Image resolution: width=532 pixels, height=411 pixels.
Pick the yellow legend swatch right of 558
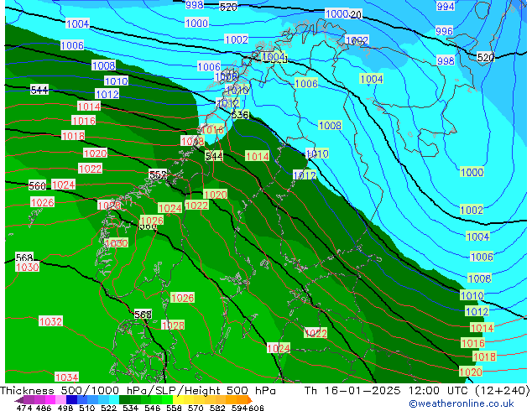tap(178, 399)
